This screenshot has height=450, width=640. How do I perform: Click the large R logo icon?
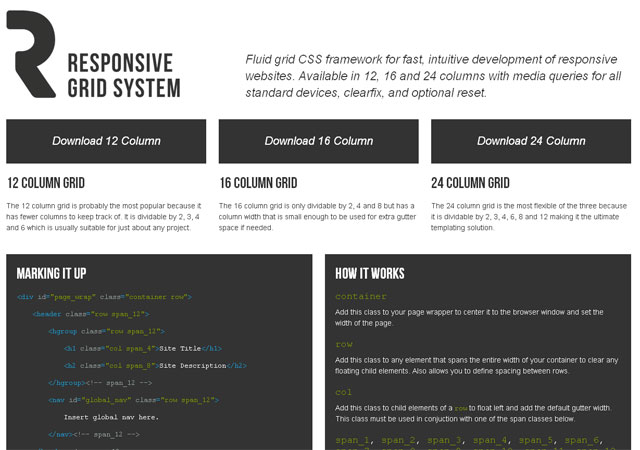[x=31, y=54]
